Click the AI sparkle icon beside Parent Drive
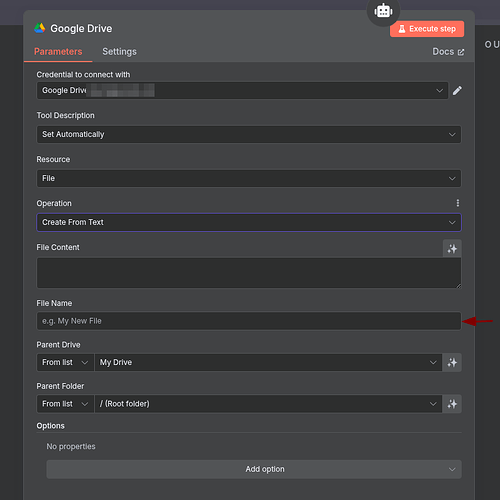Image resolution: width=500 pixels, height=500 pixels. (452, 362)
